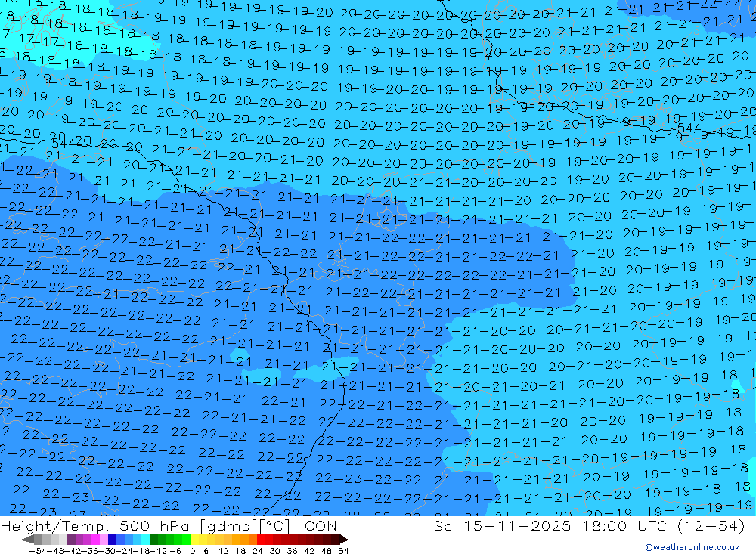Click the -18 label on the temperature scale
This screenshot has height=554, width=756.
(x=142, y=551)
